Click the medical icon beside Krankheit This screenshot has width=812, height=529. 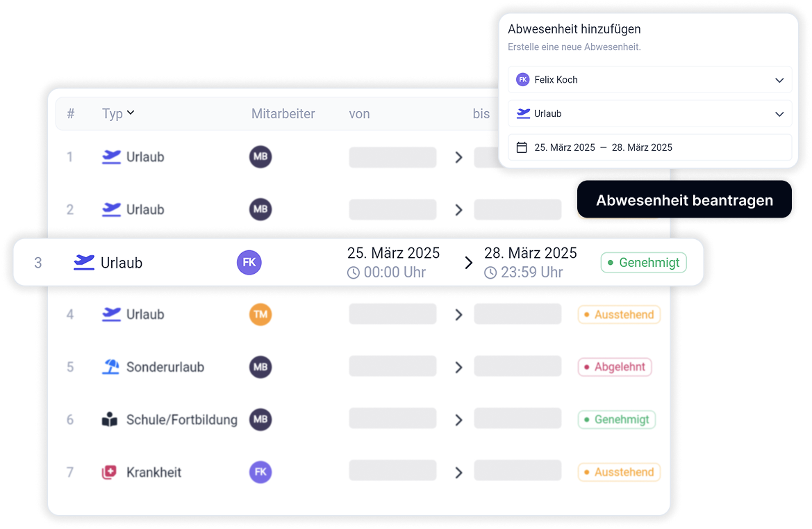pyautogui.click(x=109, y=473)
